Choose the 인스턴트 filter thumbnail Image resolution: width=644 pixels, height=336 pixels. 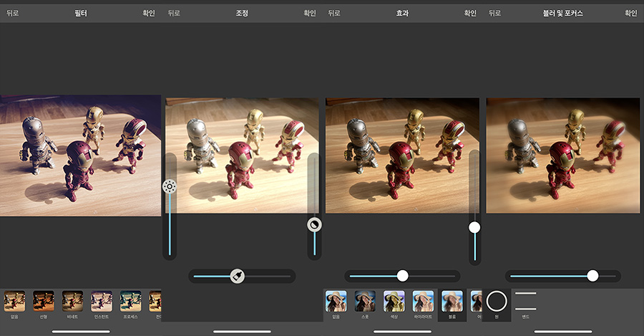[102, 302]
